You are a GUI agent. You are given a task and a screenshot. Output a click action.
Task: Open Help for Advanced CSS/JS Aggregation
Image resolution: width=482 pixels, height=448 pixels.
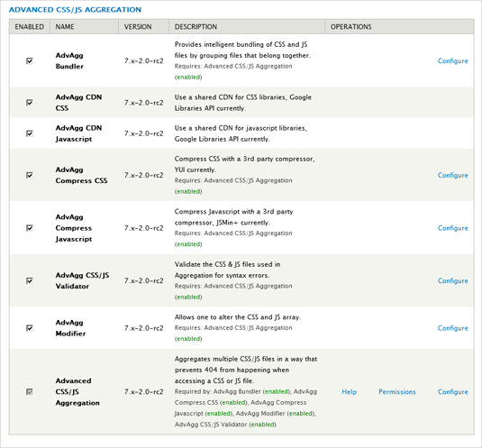[350, 392]
